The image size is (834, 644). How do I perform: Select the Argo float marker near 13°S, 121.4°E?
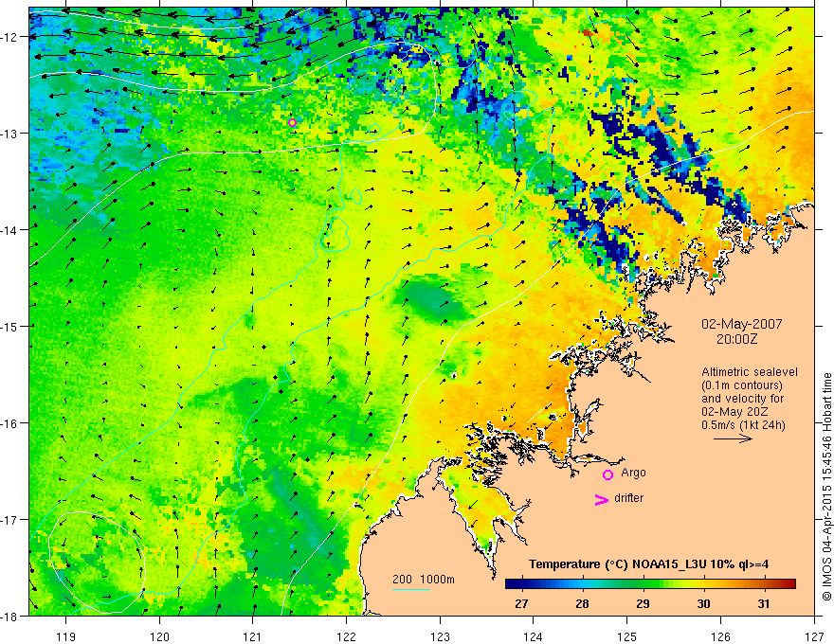[292, 123]
